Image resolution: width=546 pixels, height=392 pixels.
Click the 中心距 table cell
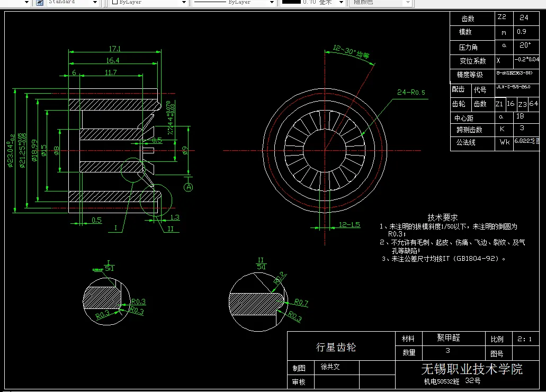(472, 118)
